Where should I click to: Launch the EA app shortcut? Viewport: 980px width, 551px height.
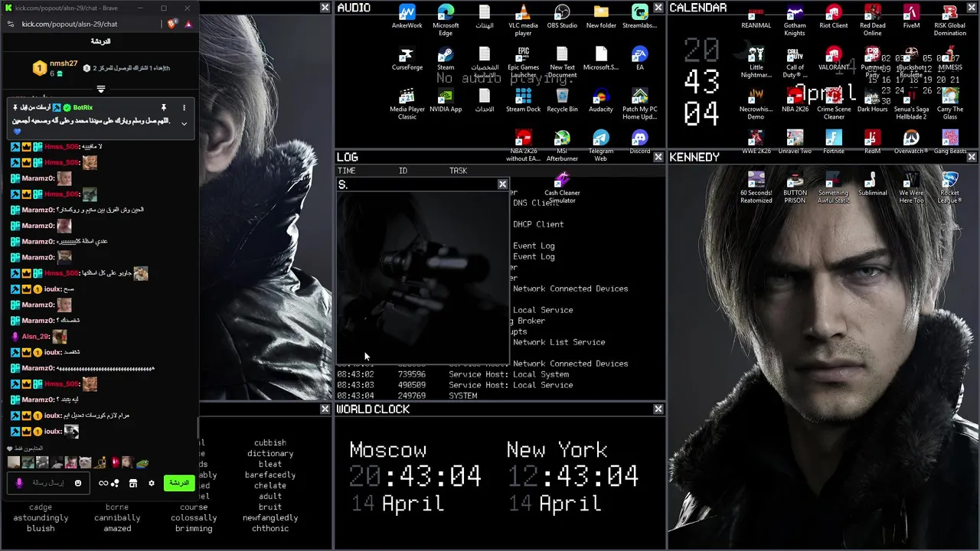tap(640, 59)
